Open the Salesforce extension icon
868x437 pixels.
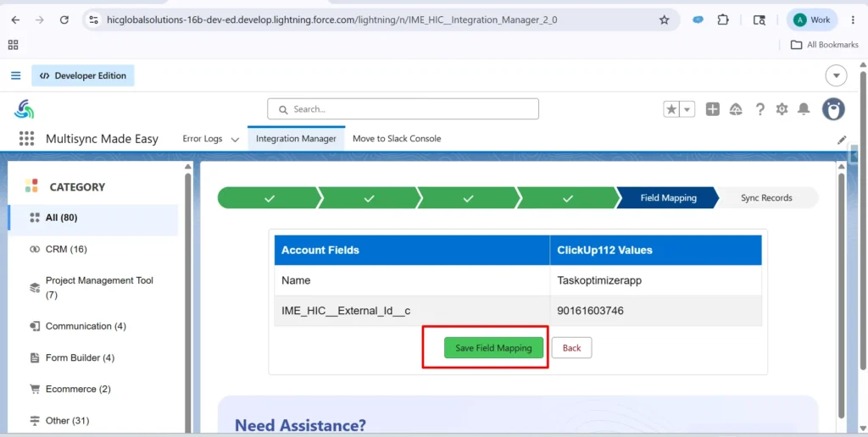click(x=698, y=20)
